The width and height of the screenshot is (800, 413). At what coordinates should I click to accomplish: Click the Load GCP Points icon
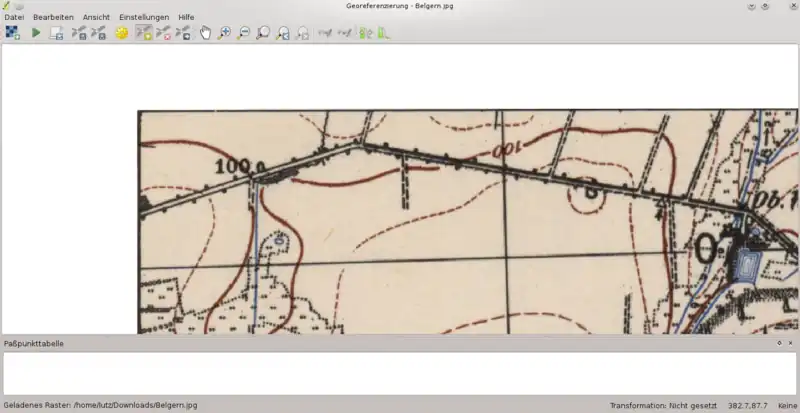click(x=78, y=33)
